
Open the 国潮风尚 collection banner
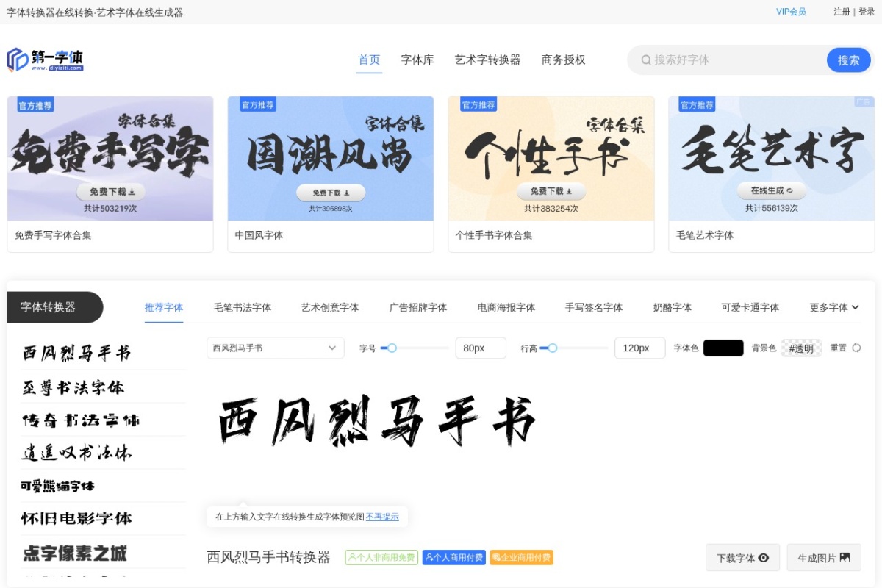tap(331, 158)
